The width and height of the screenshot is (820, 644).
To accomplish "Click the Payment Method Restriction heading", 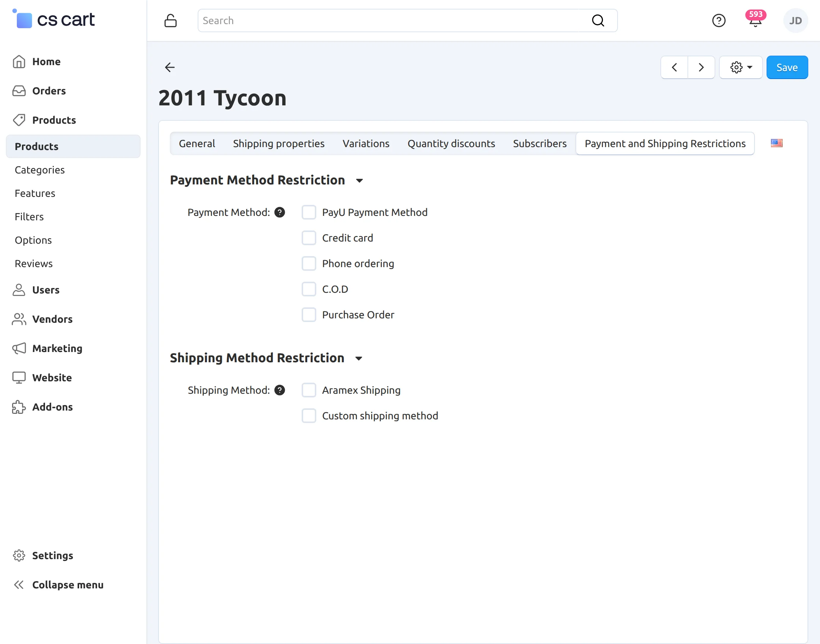I will coord(257,180).
